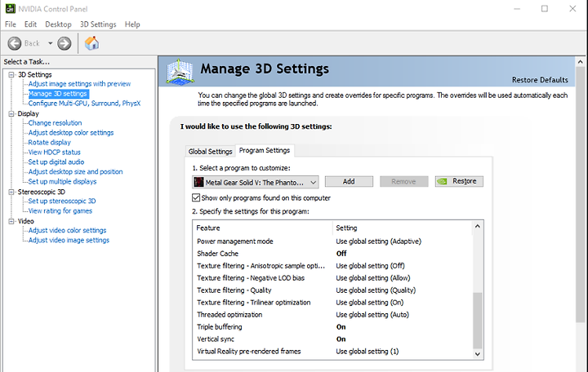Viewport: 588px width, 372px height.
Task: Select Texture filtering - Quality row
Action: tap(332, 290)
